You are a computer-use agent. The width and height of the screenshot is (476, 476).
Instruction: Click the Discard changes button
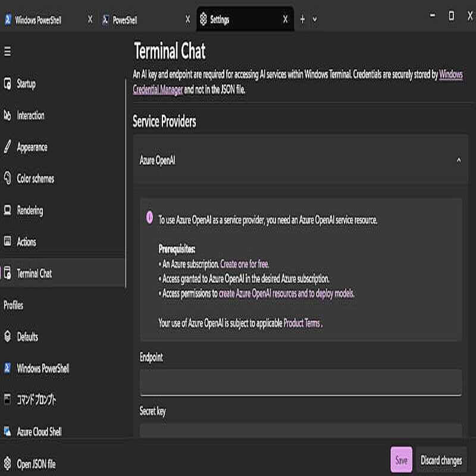tap(441, 460)
